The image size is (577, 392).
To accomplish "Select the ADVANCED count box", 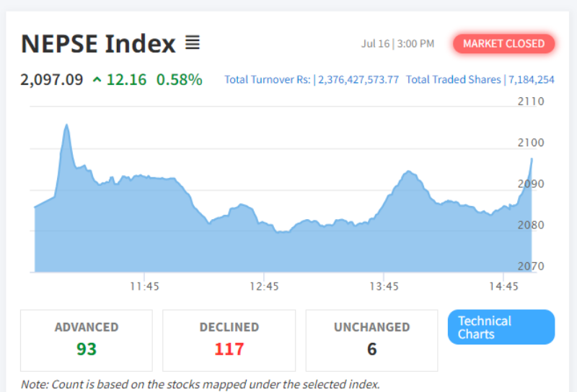I will 87,341.
